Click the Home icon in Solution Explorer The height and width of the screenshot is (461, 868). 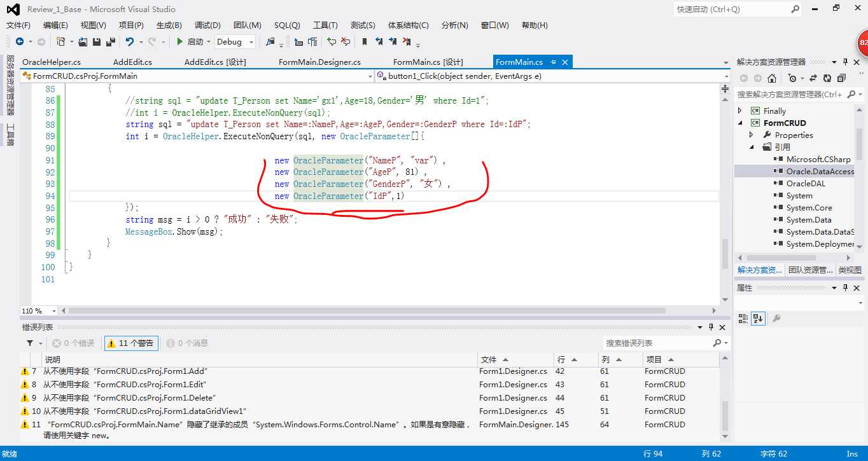[772, 78]
